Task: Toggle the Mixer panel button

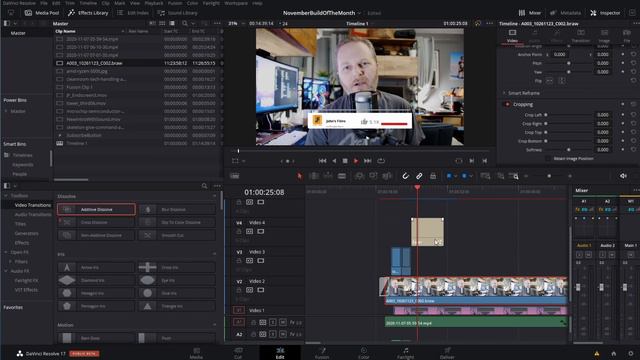Action: coord(530,13)
